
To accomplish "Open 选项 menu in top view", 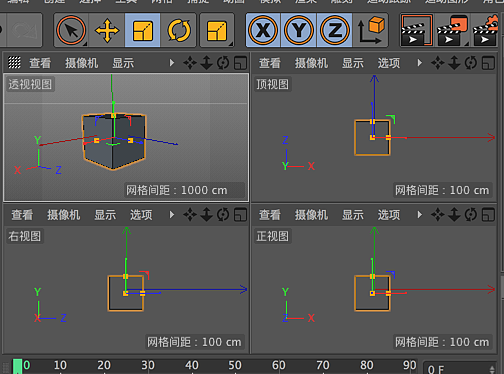I will click(389, 63).
